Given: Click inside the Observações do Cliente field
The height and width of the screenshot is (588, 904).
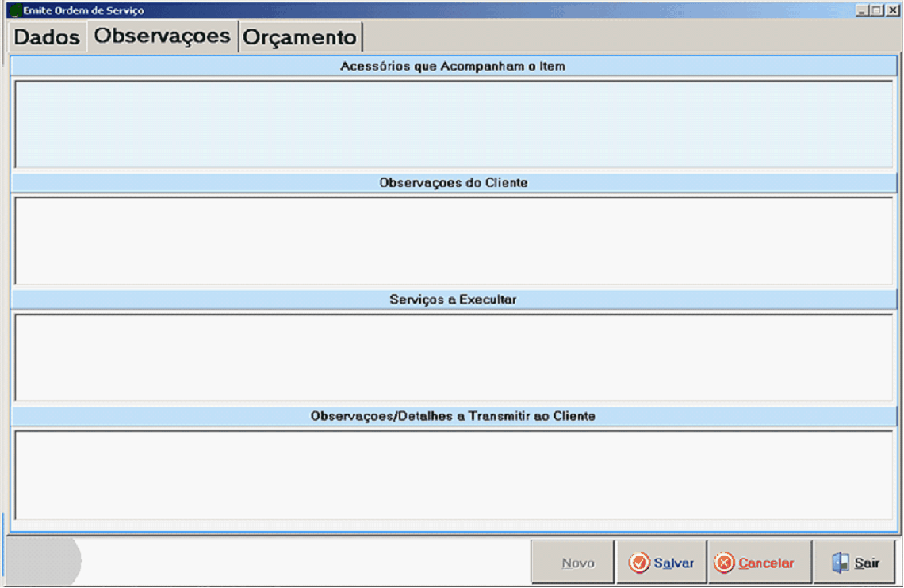Looking at the screenshot, I should [x=453, y=240].
